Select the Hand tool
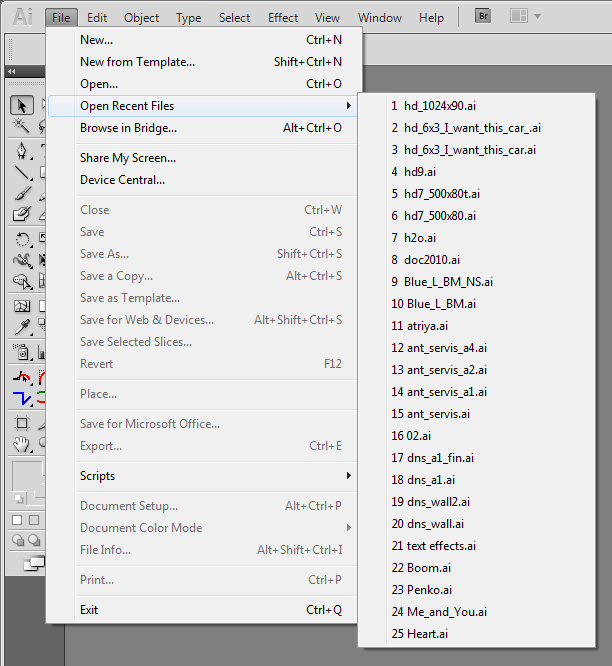 point(22,444)
